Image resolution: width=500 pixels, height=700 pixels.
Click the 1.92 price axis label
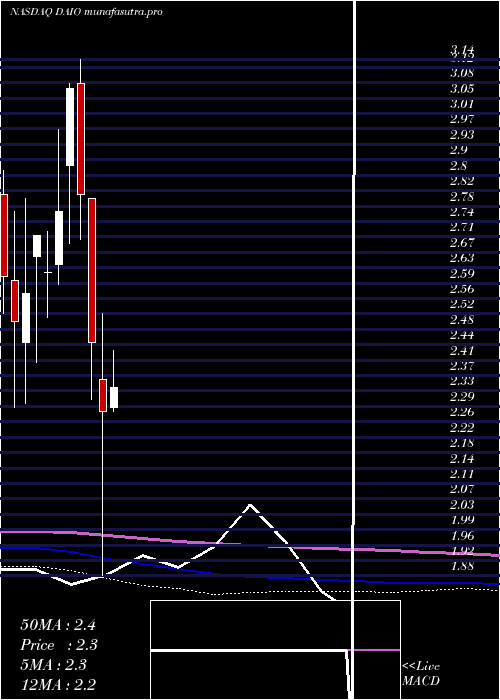coord(462,550)
